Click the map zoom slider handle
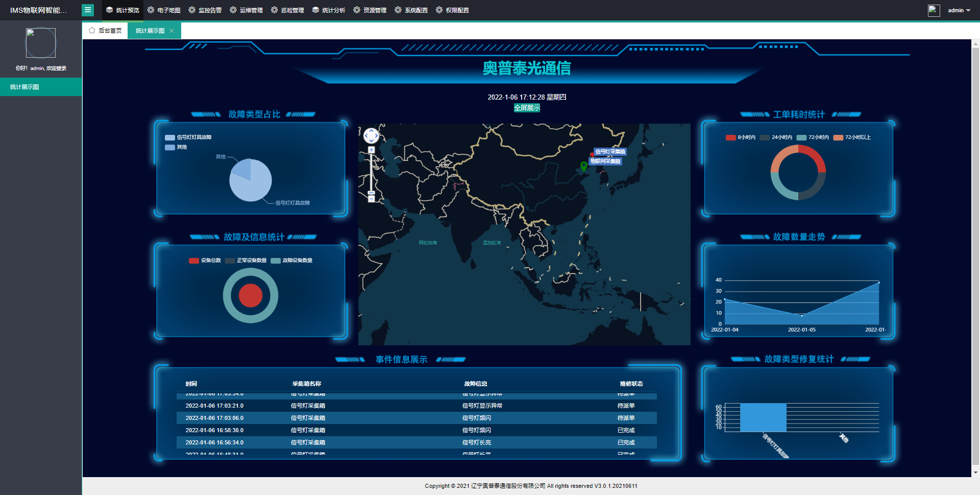The height and width of the screenshot is (495, 980). [x=371, y=193]
